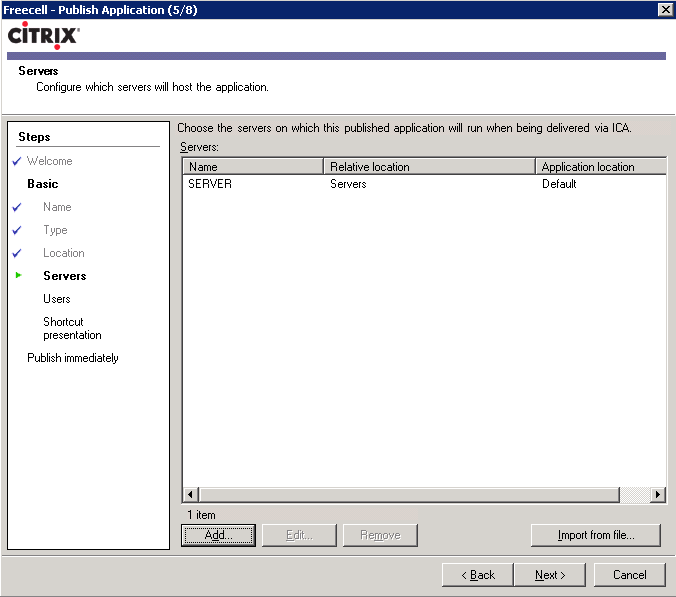Cancel the Publish Application wizard
Image resolution: width=676 pixels, height=597 pixels.
629,575
